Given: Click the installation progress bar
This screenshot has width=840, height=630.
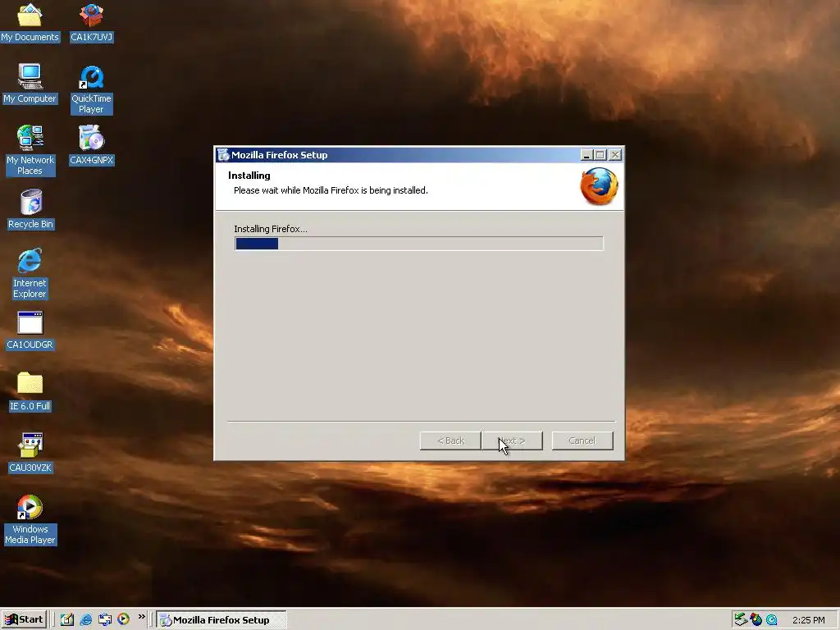Looking at the screenshot, I should [x=419, y=244].
